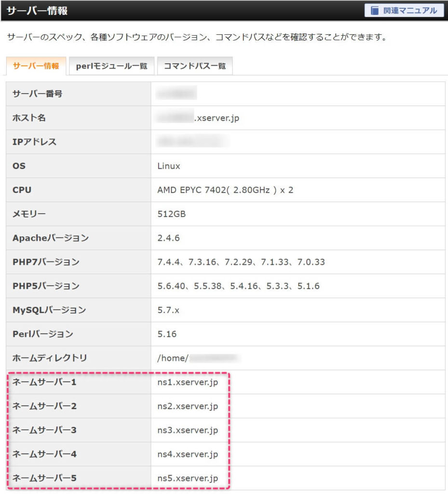Image resolution: width=448 pixels, height=494 pixels.
Task: Click the MySQLバージョン label
Action: point(49,310)
